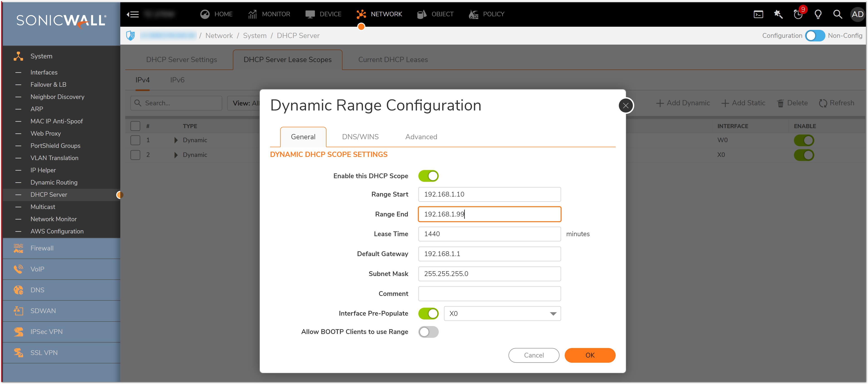This screenshot has width=868, height=384.
Task: Open VoIP phone icon in sidebar
Action: click(18, 269)
